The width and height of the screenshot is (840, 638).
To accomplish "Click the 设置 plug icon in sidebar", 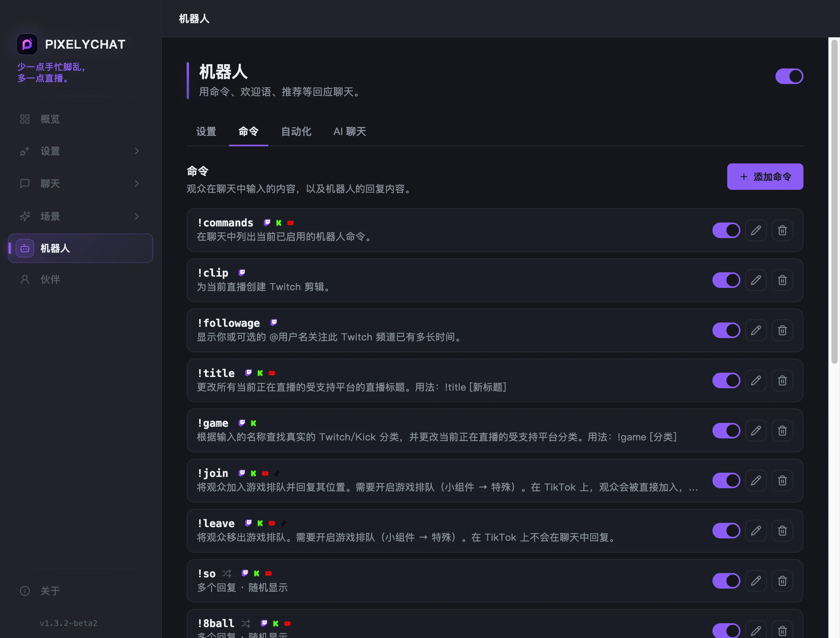I will coord(25,151).
